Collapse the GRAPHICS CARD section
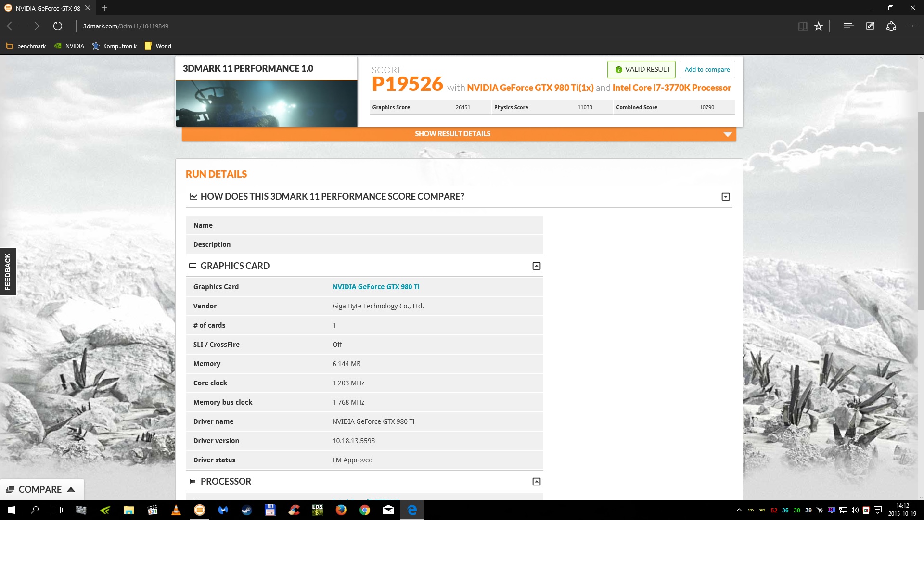Screen dimensions: 924x562 [x=536, y=266]
